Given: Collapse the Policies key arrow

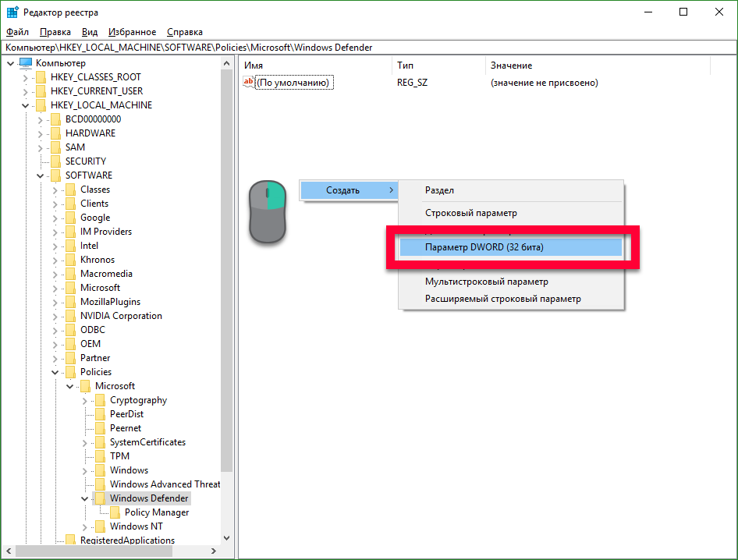Looking at the screenshot, I should tap(55, 372).
